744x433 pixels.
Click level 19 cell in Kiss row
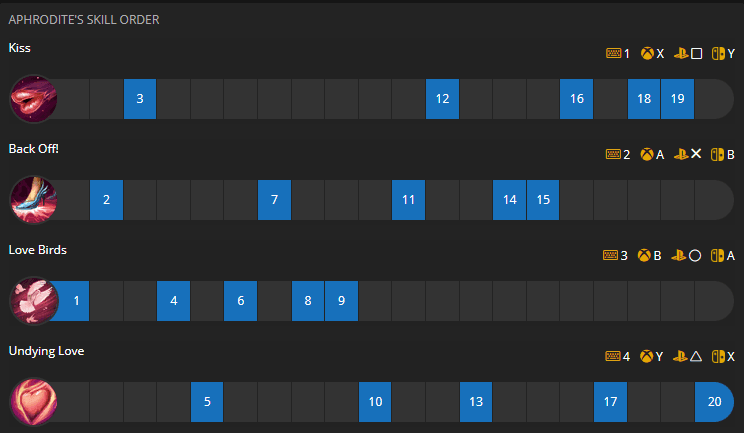coord(677,99)
